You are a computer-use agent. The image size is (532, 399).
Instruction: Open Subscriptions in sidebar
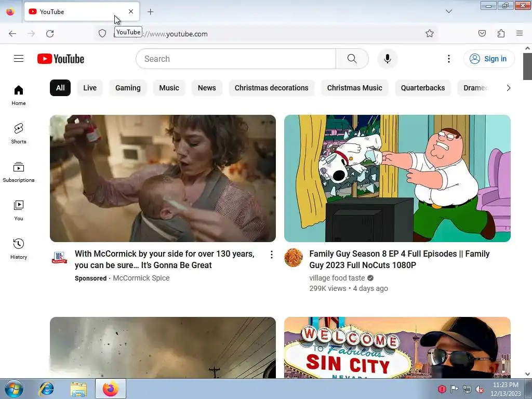coord(19,172)
